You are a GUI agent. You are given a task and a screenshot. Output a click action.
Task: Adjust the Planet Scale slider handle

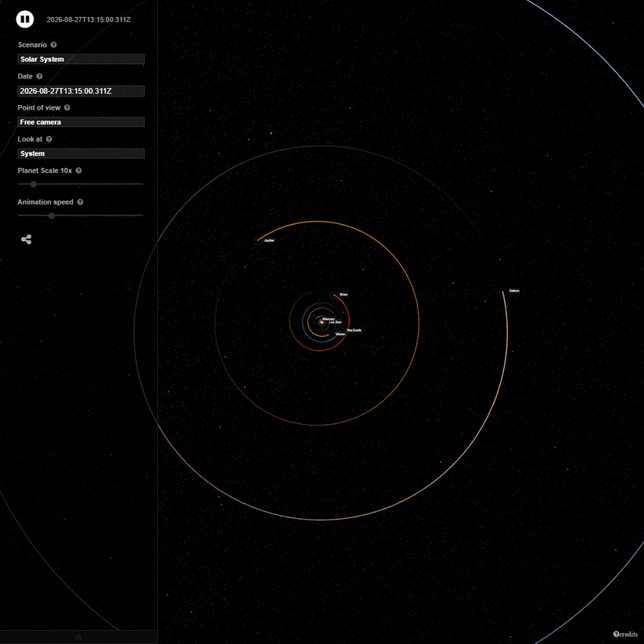(32, 184)
